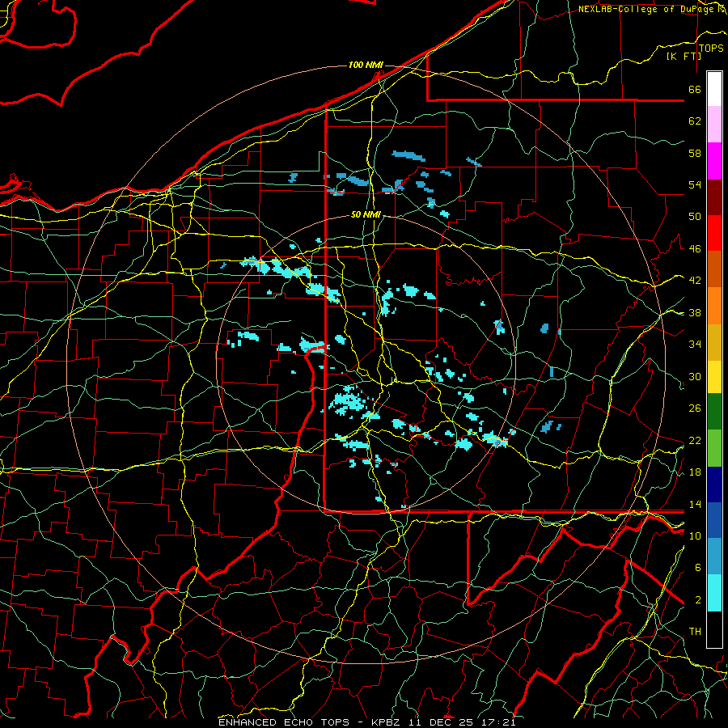Click the bright red legend swatch
This screenshot has width=728, height=728.
point(714,233)
